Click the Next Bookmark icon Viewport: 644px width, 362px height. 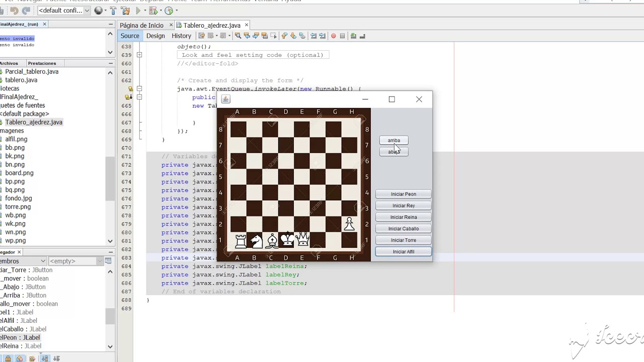[x=293, y=36]
